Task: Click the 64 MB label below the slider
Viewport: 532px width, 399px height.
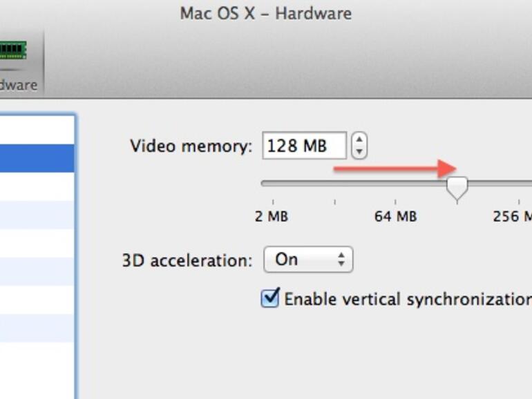Action: click(x=395, y=217)
